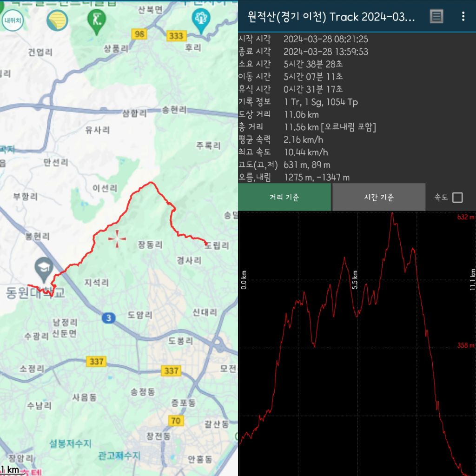
Task: Click the 건업리 label on map
Action: coord(40,52)
